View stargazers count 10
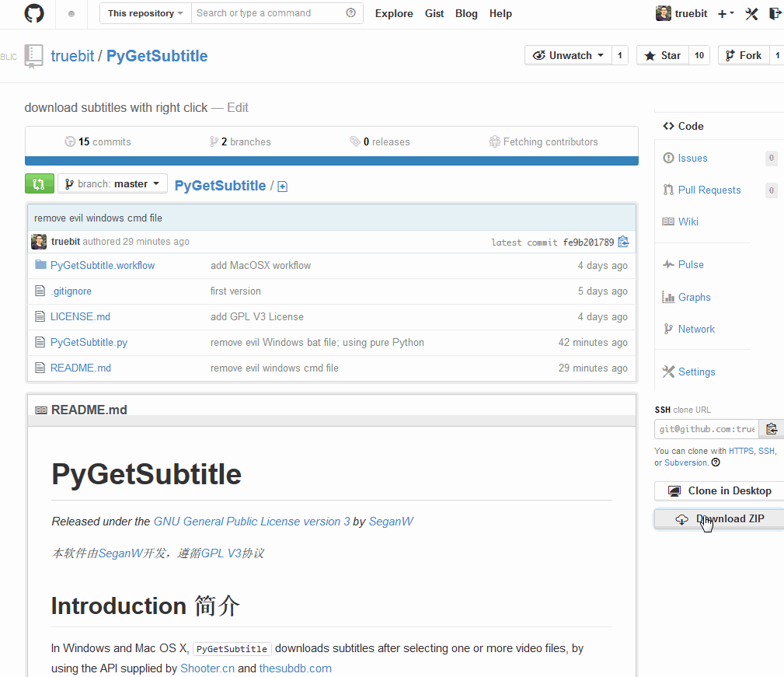 click(699, 55)
